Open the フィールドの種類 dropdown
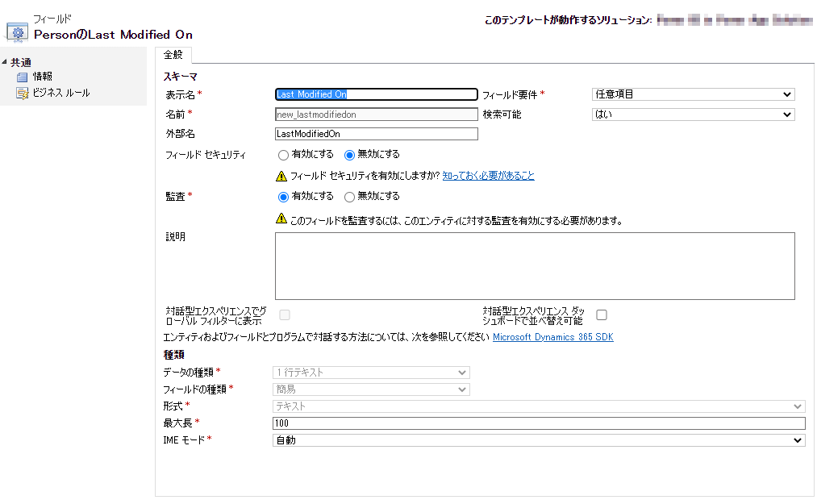The image size is (817, 504). coord(371,389)
